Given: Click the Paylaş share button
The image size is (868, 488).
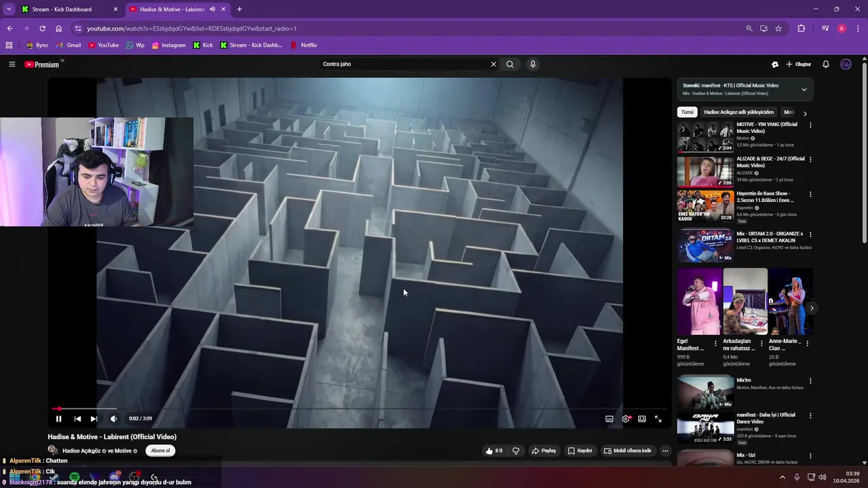Looking at the screenshot, I should [544, 451].
